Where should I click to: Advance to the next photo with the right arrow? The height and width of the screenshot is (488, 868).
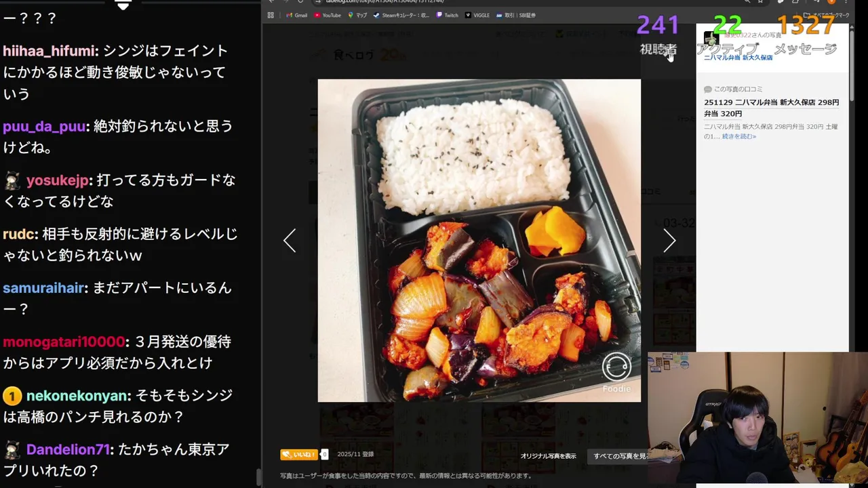tap(669, 240)
